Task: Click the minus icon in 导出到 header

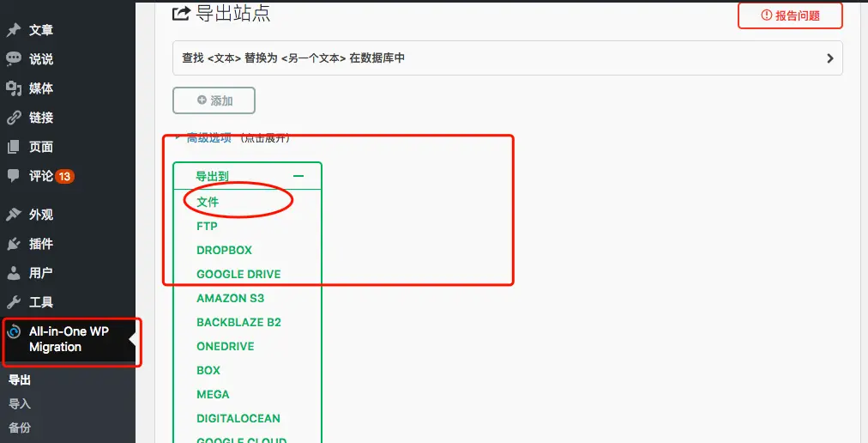Action: click(x=298, y=176)
